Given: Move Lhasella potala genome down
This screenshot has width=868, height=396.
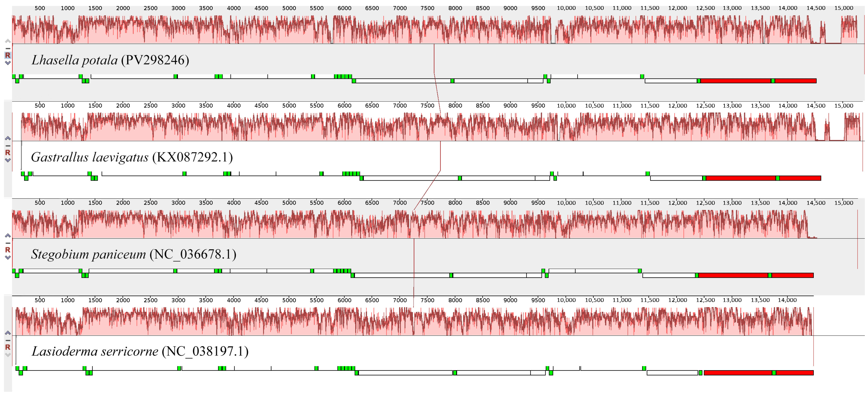Looking at the screenshot, I should pos(8,63).
